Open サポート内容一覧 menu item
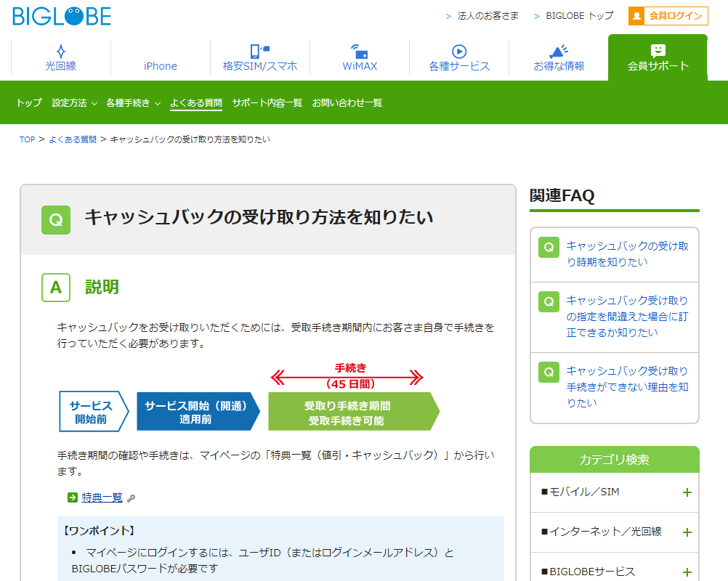Screen dimensions: 728x581 267,102
